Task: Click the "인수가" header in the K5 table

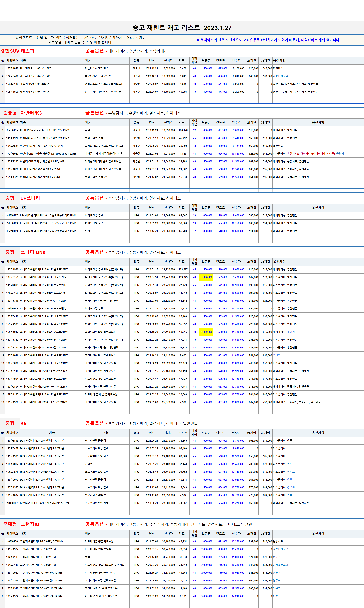Action: [x=236, y=433]
